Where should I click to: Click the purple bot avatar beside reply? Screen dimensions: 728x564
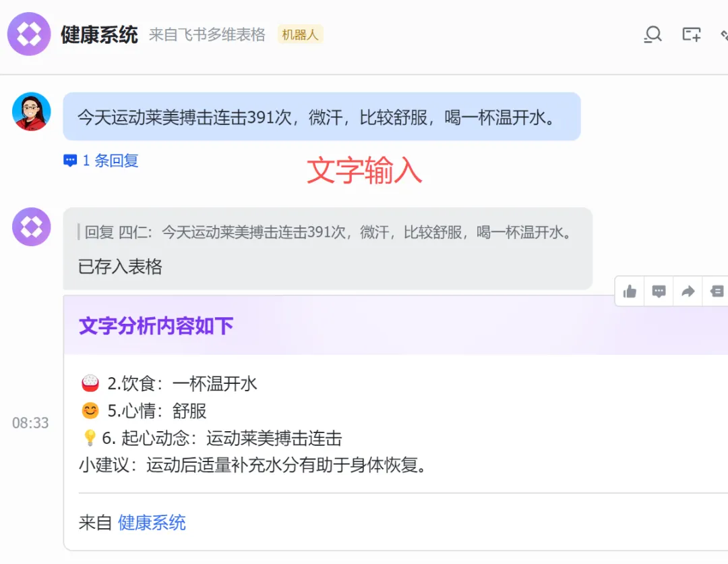31,227
